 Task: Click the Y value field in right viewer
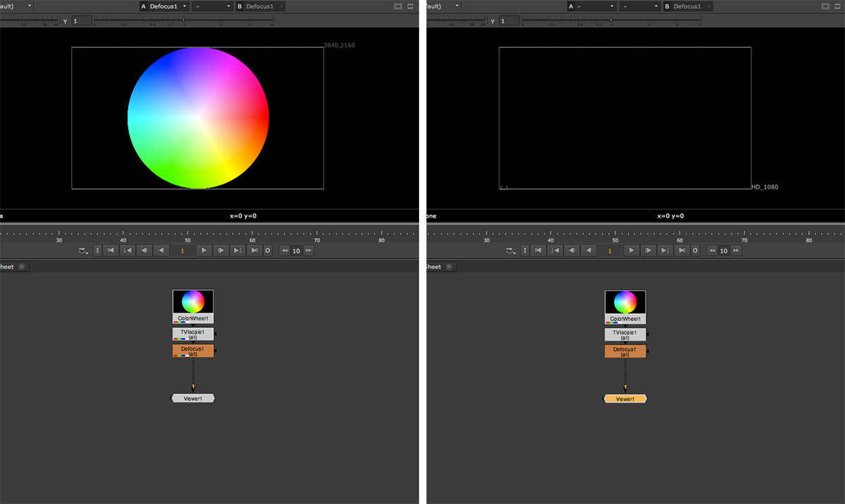[x=510, y=21]
